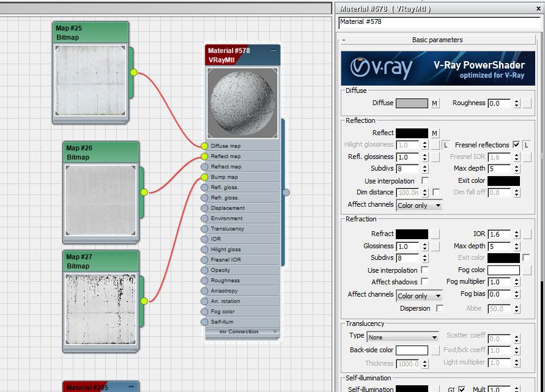Select the Material #578 sphere preview

click(242, 103)
